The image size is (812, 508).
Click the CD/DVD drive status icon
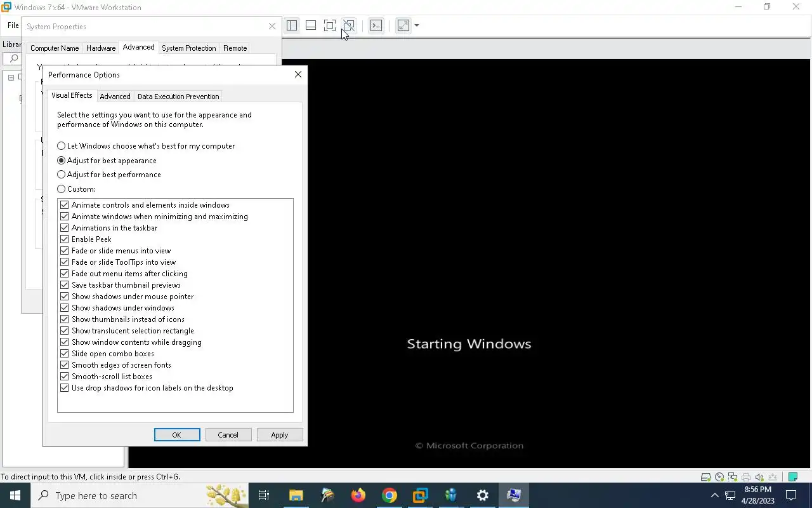pyautogui.click(x=719, y=477)
